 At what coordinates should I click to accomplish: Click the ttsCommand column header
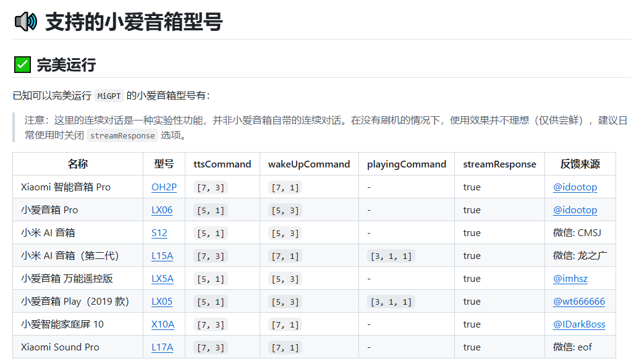coord(222,164)
